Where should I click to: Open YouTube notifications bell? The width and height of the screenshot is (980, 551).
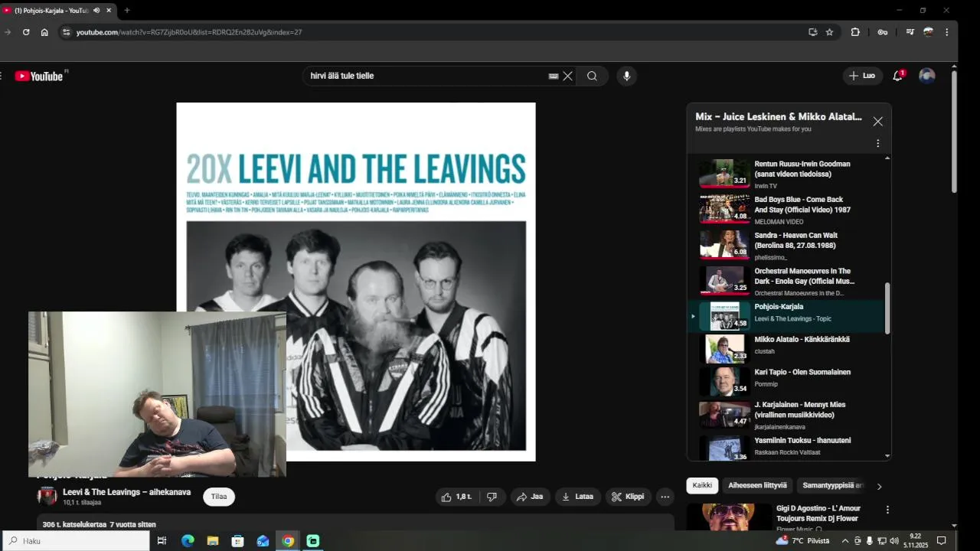point(897,76)
